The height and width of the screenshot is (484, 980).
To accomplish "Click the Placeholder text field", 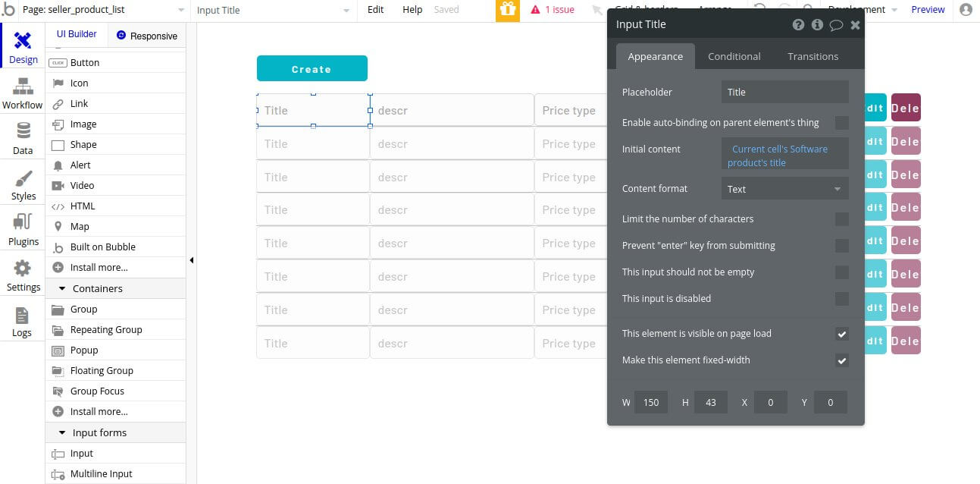I will tap(784, 93).
